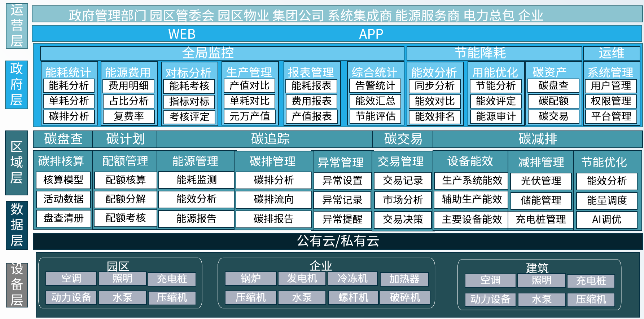
Task: Open the 单耗对比 box
Action: tap(250, 101)
